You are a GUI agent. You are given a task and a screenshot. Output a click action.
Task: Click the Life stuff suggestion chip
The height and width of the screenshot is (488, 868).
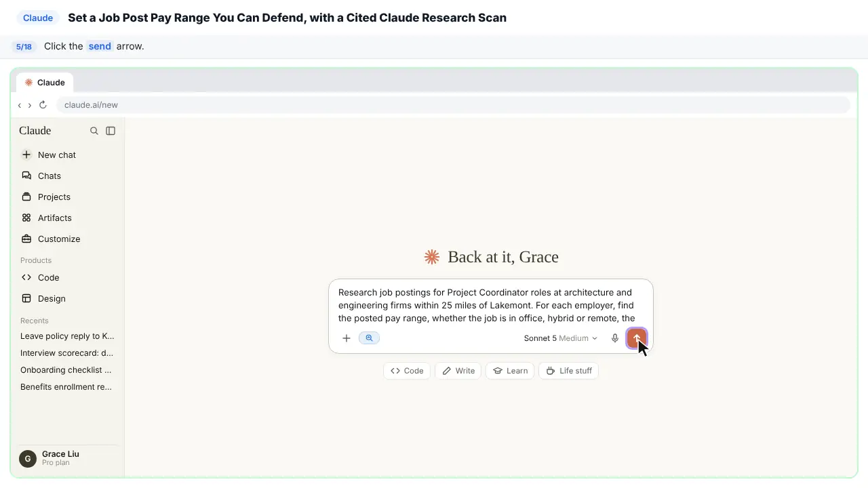pyautogui.click(x=568, y=371)
